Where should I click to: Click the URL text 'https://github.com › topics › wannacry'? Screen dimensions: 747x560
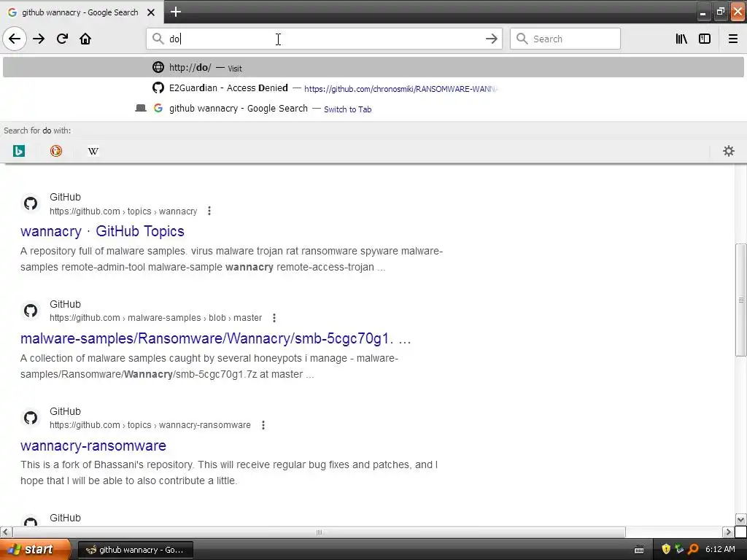[x=123, y=211]
